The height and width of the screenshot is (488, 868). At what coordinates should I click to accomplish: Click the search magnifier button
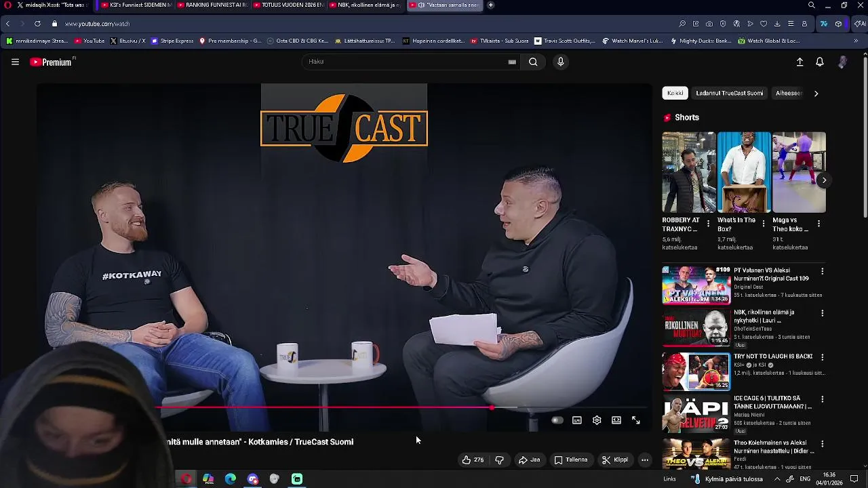point(533,62)
